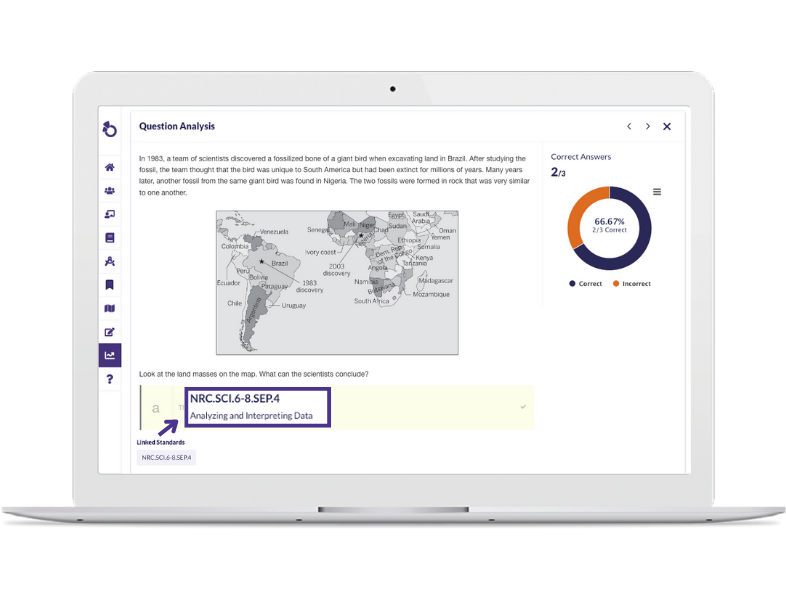The image size is (786, 600).
Task: Click the NRC.SCI.6-8.SEP.4 linked standard tag
Action: [167, 457]
